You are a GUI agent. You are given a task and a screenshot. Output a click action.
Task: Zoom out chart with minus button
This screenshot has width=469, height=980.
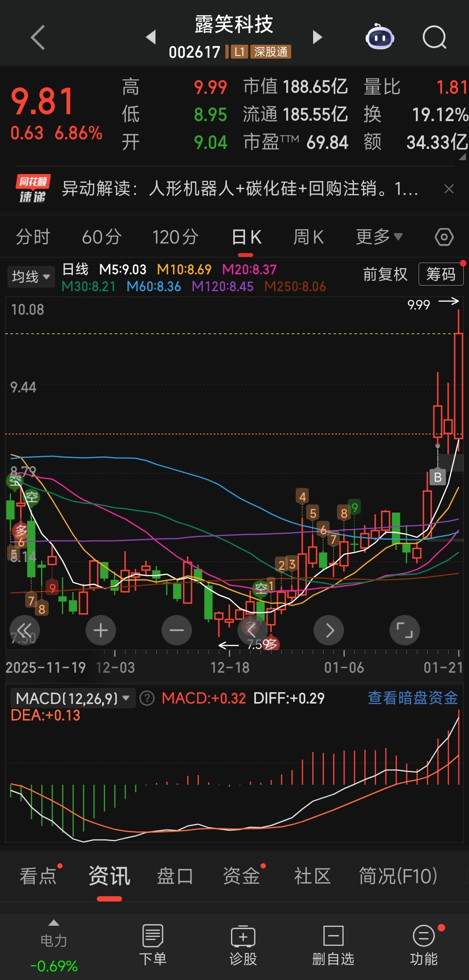point(177,630)
